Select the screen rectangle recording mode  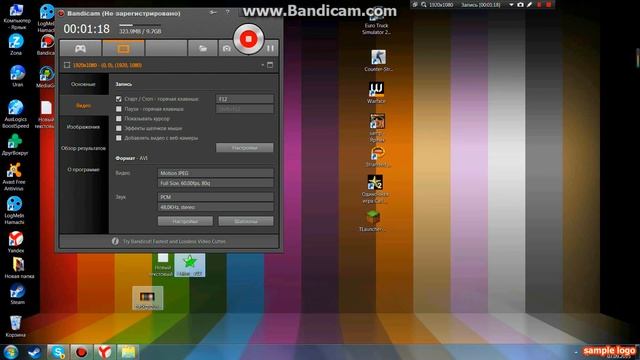[123, 49]
